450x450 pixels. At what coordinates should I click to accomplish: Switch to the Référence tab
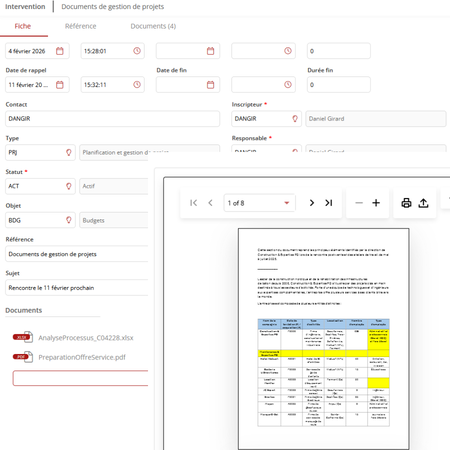[x=80, y=26]
